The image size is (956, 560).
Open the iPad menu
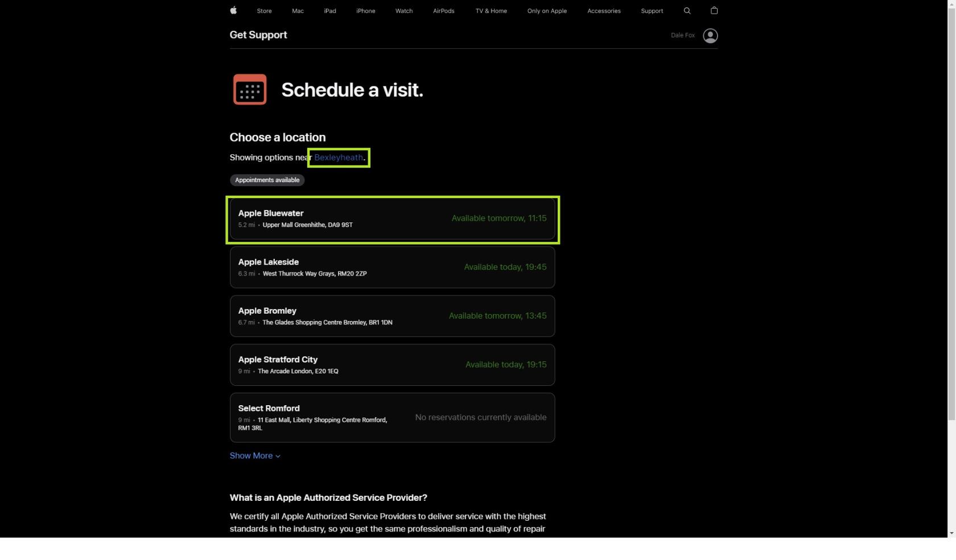tap(330, 11)
